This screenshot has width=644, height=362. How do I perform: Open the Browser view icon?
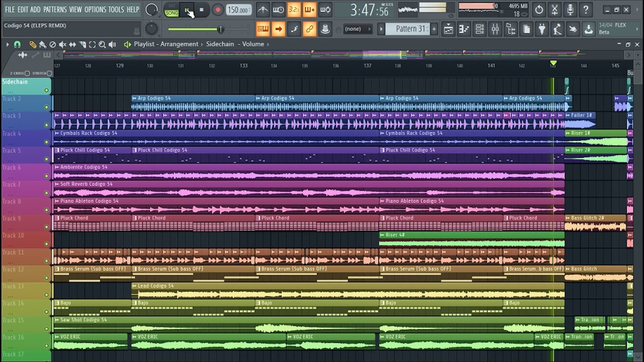[x=511, y=29]
